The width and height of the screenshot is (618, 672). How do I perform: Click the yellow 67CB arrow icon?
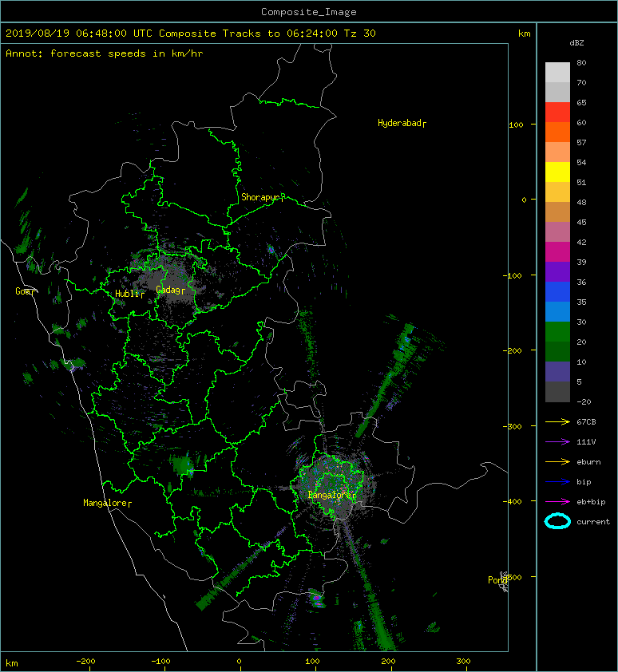coord(557,421)
